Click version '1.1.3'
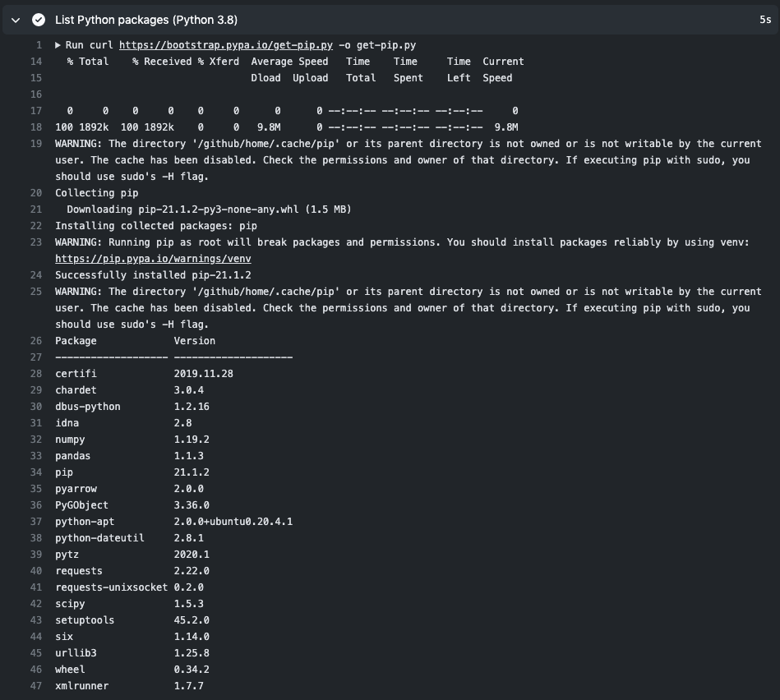This screenshot has height=700, width=780. (x=188, y=455)
